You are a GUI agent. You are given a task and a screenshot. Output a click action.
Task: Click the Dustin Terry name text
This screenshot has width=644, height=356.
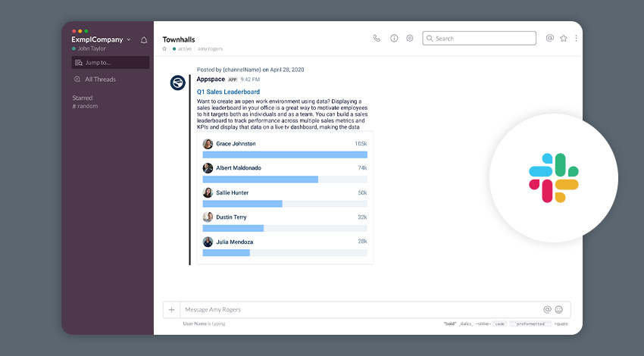(231, 217)
